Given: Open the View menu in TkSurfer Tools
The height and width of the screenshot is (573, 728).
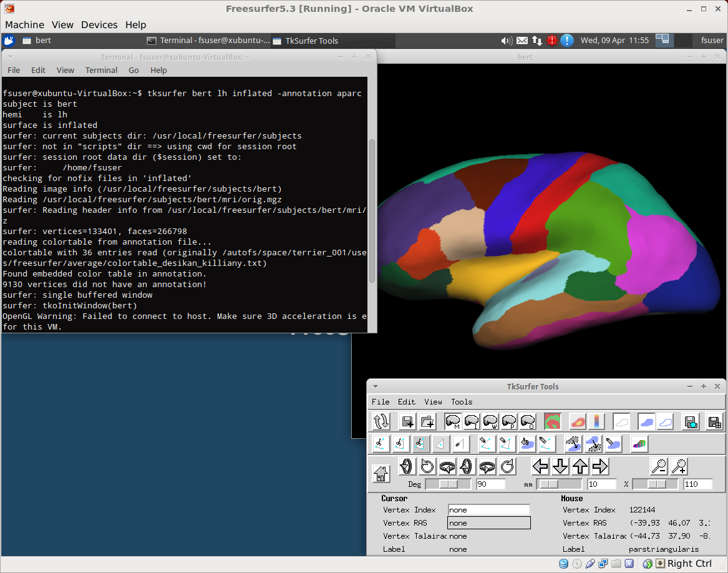Looking at the screenshot, I should coord(433,402).
